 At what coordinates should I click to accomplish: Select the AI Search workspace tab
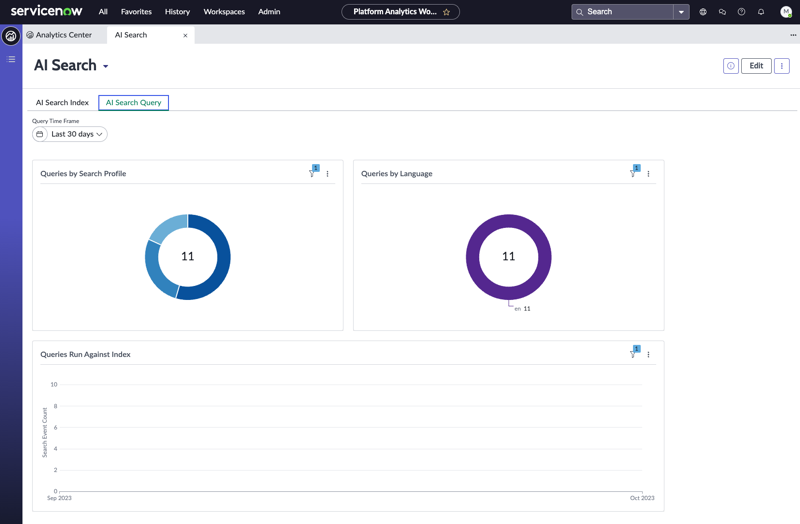point(131,35)
